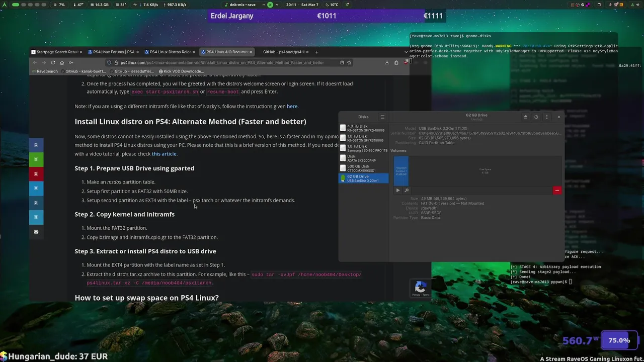This screenshot has width=644, height=362.
Task: Open the 20:11 Sat Mar 7 clock
Action: (302, 5)
